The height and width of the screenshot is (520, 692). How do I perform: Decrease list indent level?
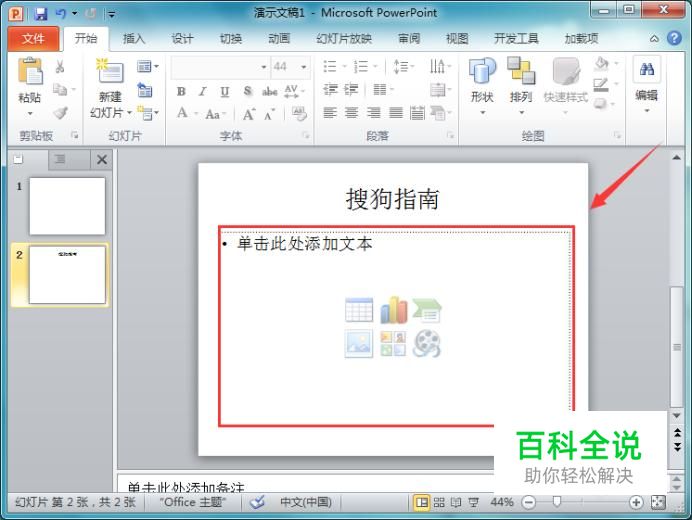pos(330,90)
